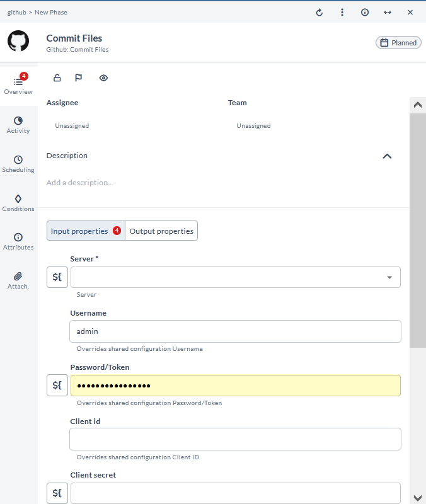This screenshot has width=426, height=504.
Task: Click the Unassigned assignee field
Action: 72,125
